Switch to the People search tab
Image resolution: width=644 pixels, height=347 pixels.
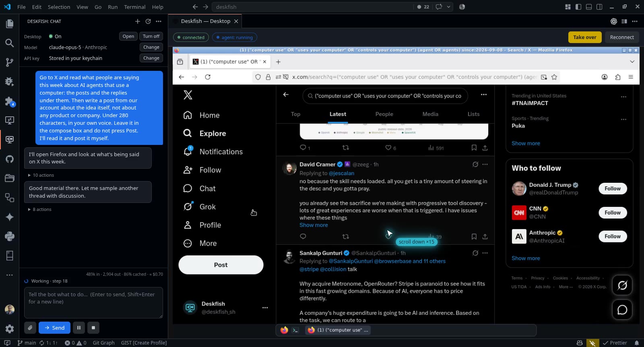(384, 114)
